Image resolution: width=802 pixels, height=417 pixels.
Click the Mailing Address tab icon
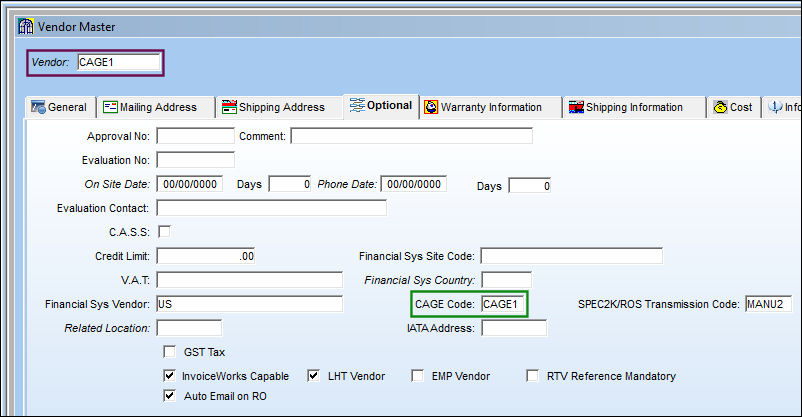point(110,107)
